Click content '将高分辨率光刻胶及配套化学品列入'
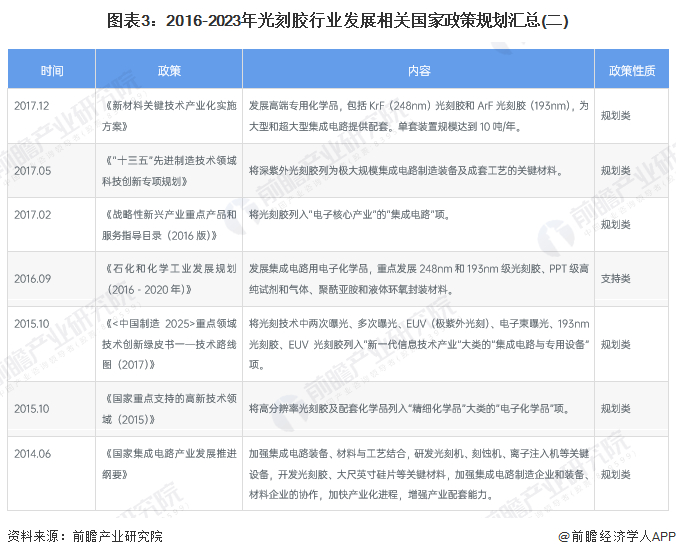676x557 pixels. pyautogui.click(x=409, y=409)
